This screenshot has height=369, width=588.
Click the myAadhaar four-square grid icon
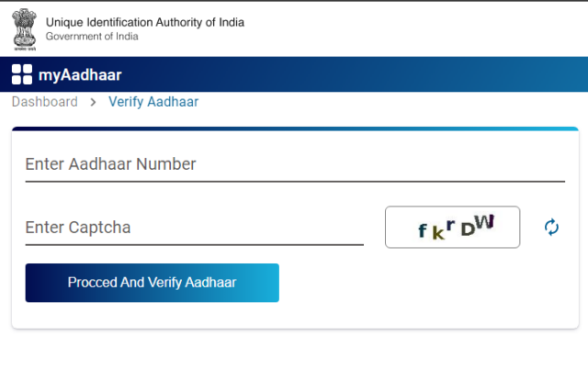pyautogui.click(x=22, y=74)
